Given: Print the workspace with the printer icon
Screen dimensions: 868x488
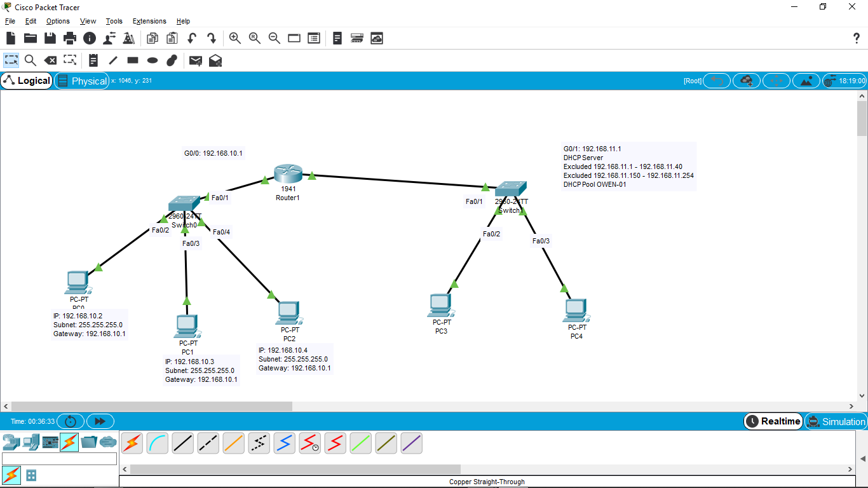Looking at the screenshot, I should [70, 38].
